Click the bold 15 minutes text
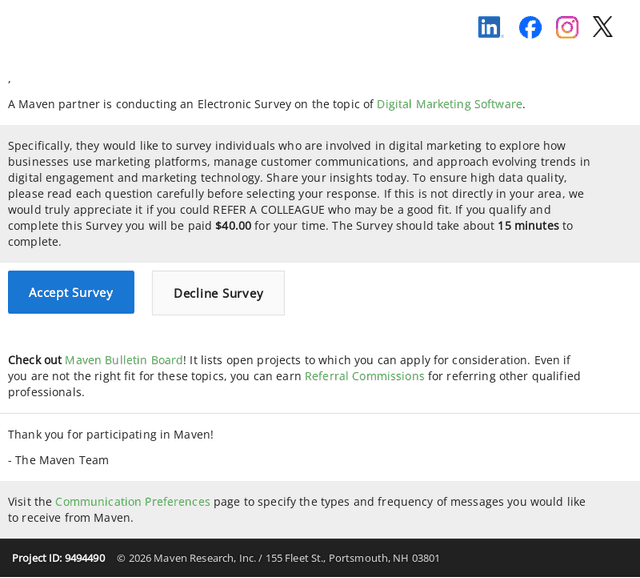Viewport: 640px width, 578px height. pyautogui.click(x=528, y=226)
